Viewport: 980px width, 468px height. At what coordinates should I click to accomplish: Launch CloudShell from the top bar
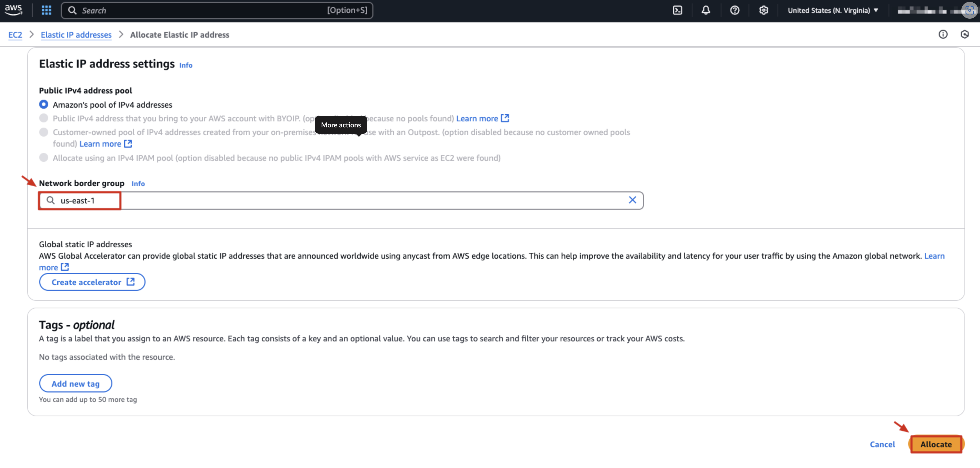[x=677, y=10]
